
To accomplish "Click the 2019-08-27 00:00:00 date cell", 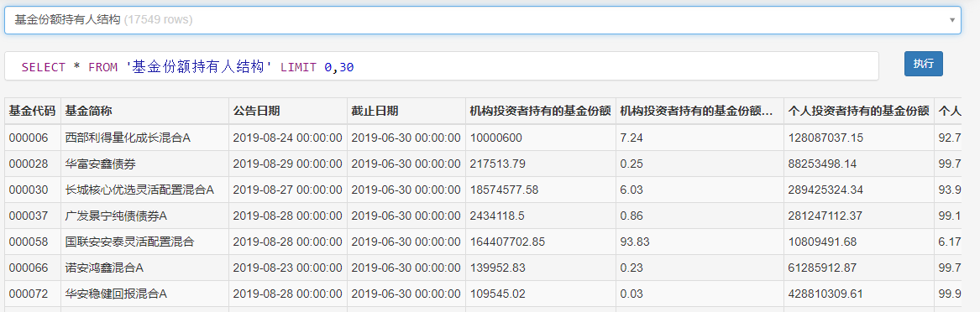I will coord(287,190).
